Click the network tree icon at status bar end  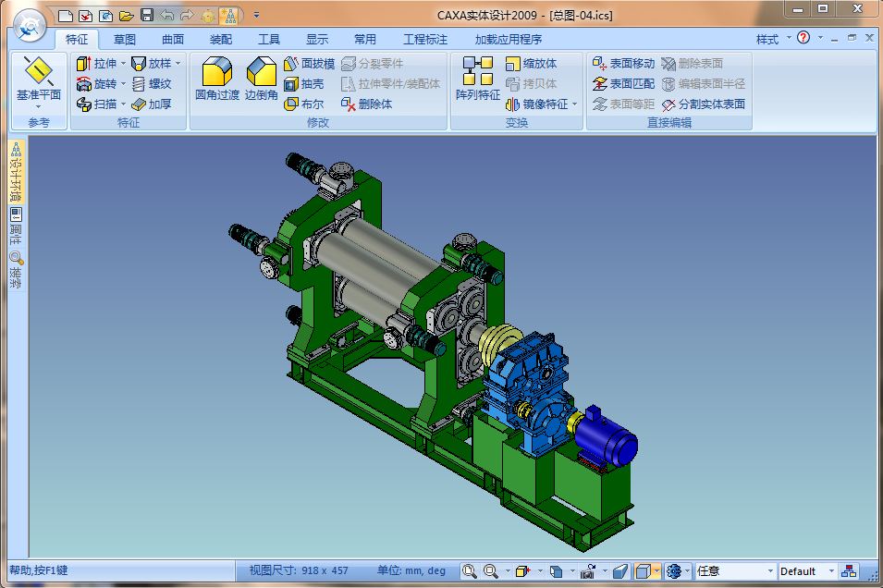coord(849,571)
